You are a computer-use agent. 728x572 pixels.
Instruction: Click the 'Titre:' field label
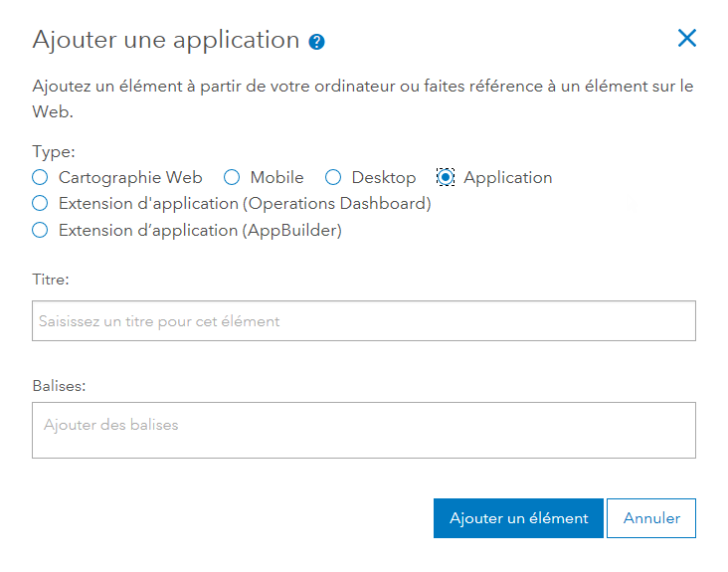pos(51,281)
